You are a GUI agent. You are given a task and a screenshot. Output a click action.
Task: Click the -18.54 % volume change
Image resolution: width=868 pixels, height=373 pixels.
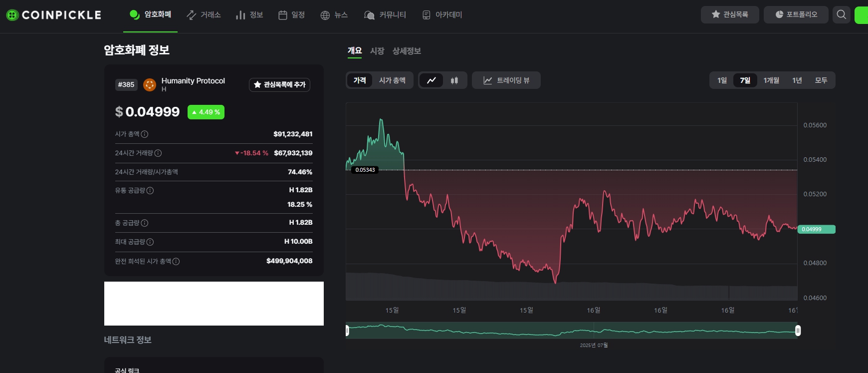[251, 153]
